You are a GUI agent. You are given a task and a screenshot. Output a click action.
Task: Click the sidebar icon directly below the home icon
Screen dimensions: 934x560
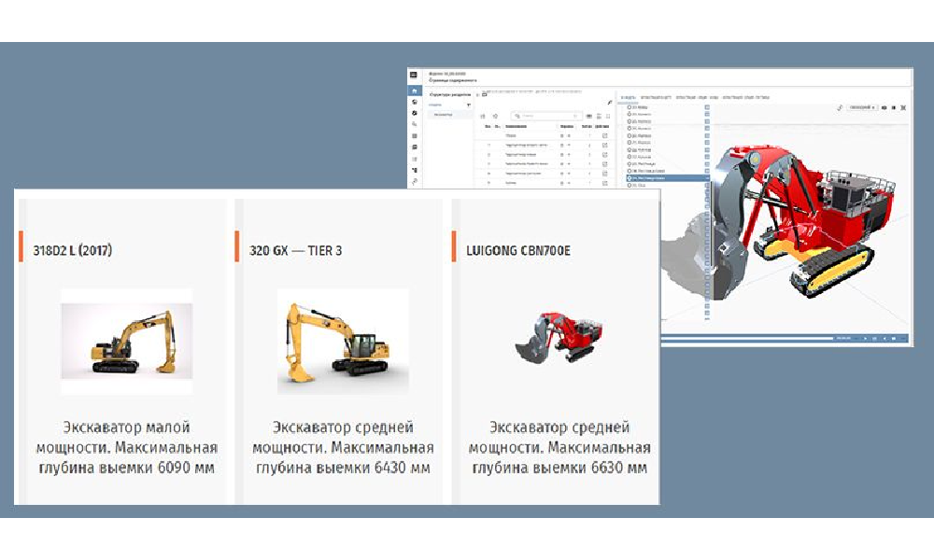414,102
